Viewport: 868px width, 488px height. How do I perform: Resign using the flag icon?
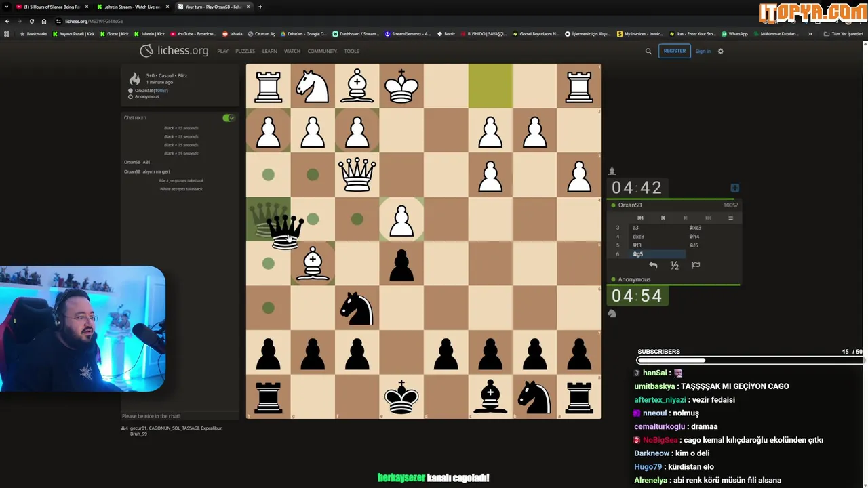696,266
